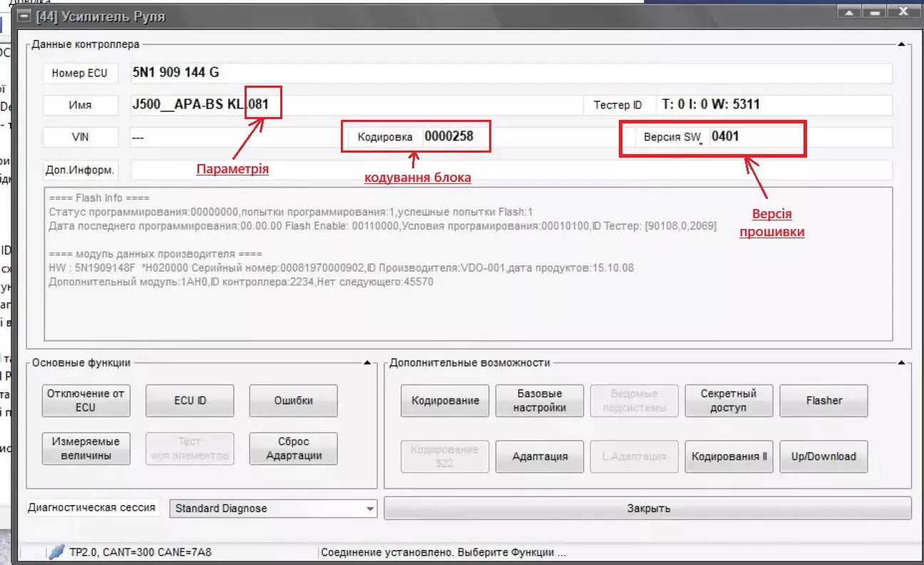Screen dimensions: 924x565
Task: Launch the Flasher tool
Action: click(823, 401)
